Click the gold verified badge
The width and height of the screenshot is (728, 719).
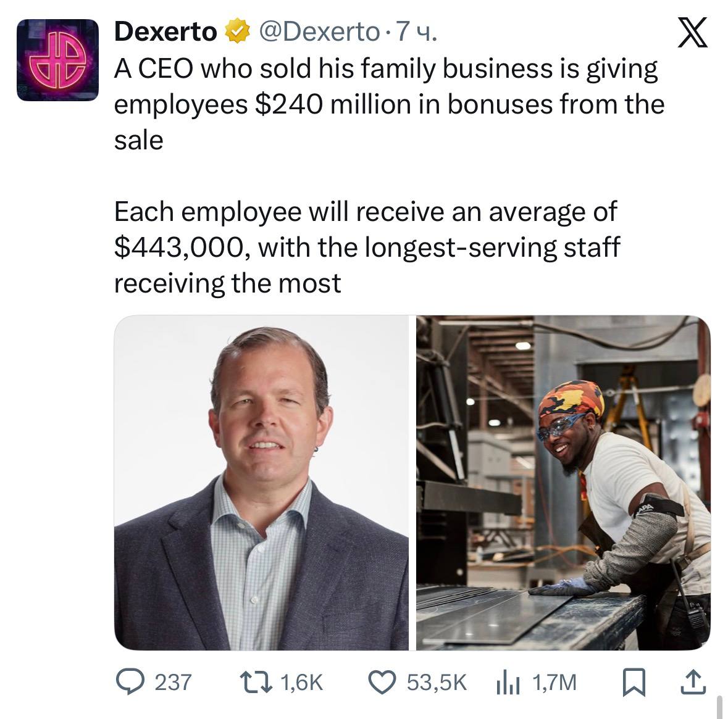point(238,31)
